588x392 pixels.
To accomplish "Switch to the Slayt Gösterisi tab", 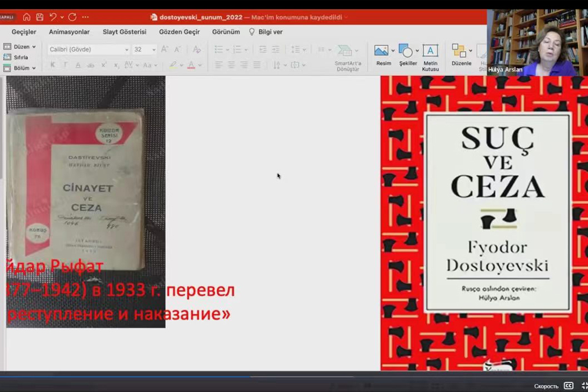I will (124, 32).
